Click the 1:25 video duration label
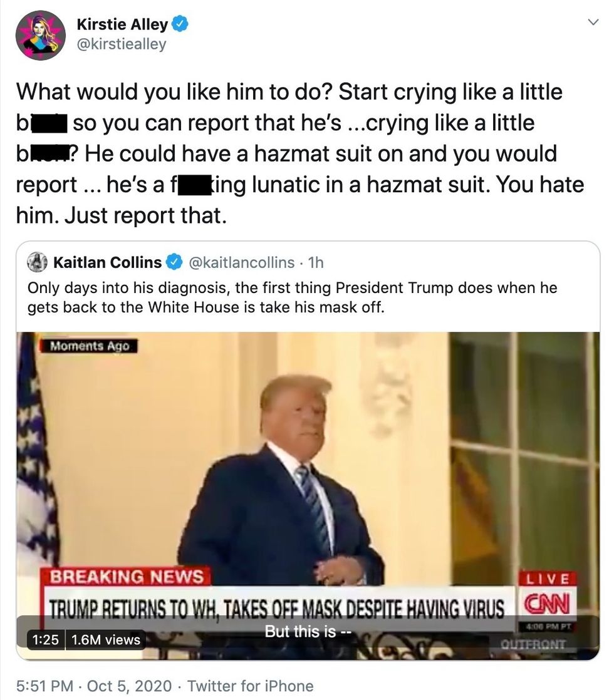This screenshot has height=700, width=614. [x=46, y=640]
